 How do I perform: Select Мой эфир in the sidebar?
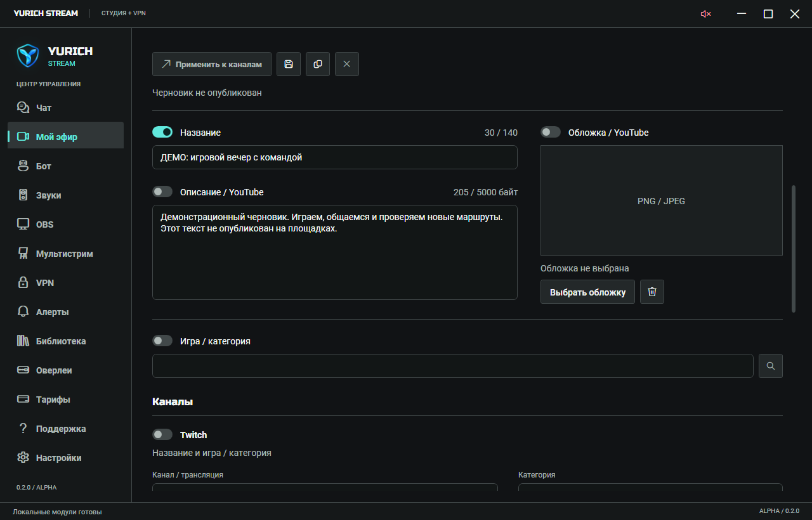65,136
